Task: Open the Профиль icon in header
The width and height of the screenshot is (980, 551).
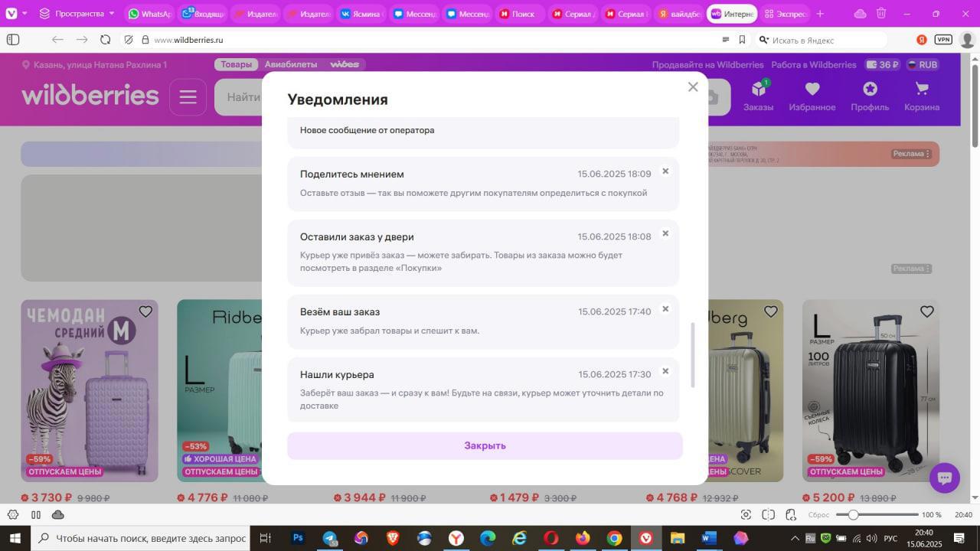Action: tap(870, 97)
